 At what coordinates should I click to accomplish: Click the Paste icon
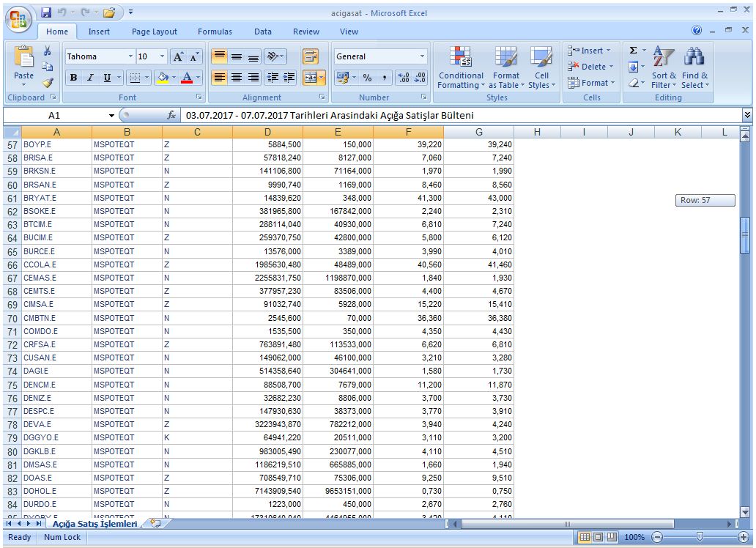click(23, 56)
